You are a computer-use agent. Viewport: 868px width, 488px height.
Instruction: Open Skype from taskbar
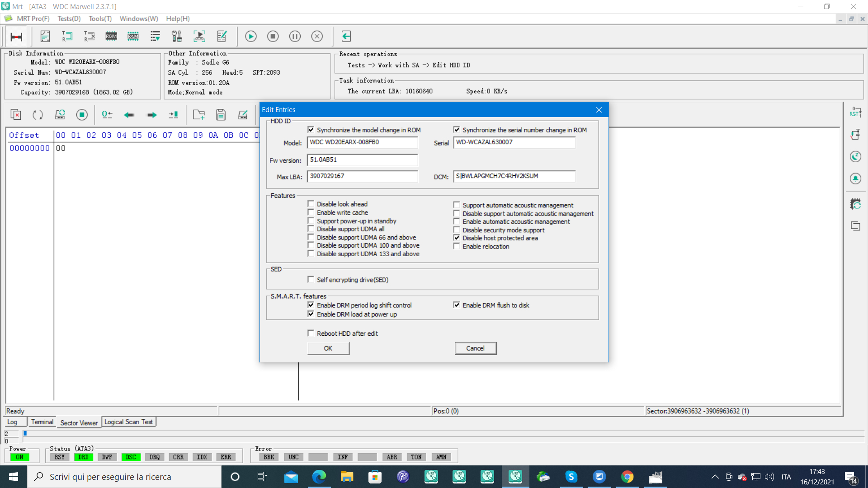(x=571, y=477)
